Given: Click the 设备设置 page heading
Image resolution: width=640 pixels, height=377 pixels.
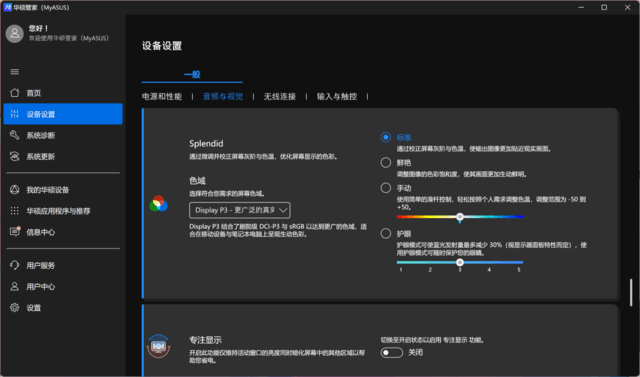Looking at the screenshot, I should coord(162,46).
